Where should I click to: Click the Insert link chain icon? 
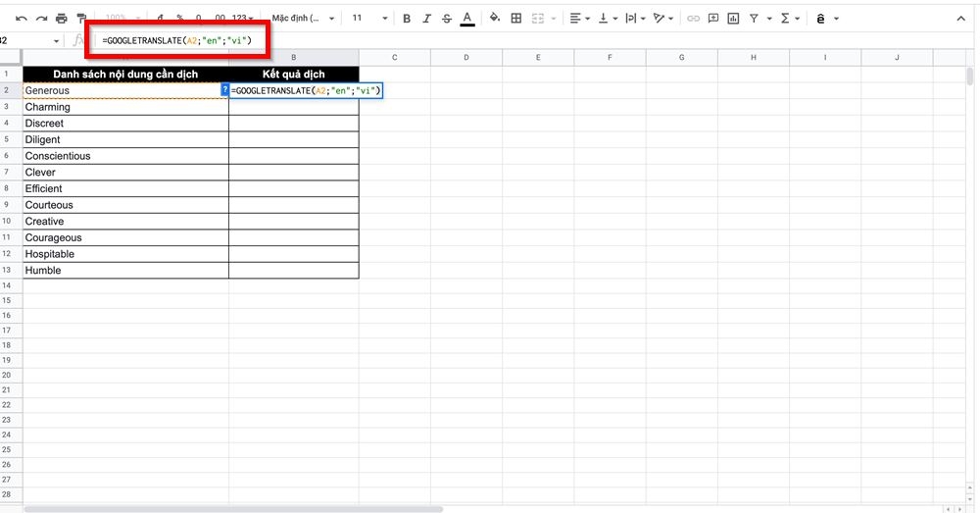pos(693,19)
